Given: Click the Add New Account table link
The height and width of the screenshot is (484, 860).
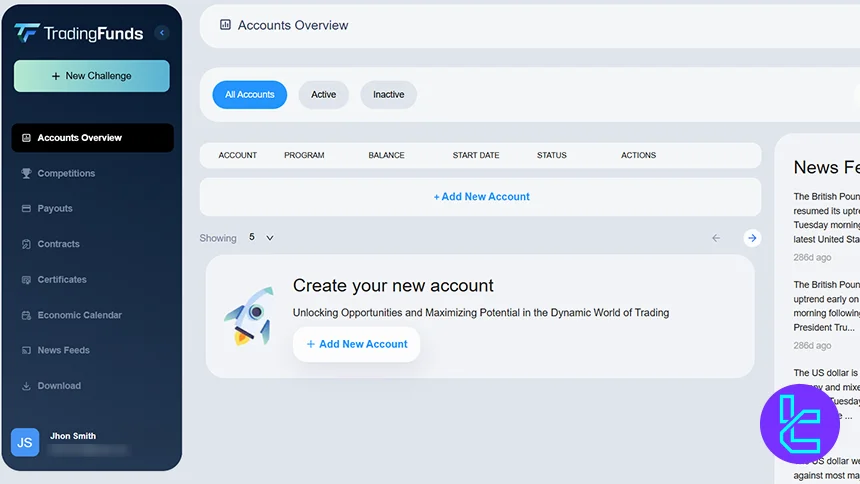Looking at the screenshot, I should point(481,197).
